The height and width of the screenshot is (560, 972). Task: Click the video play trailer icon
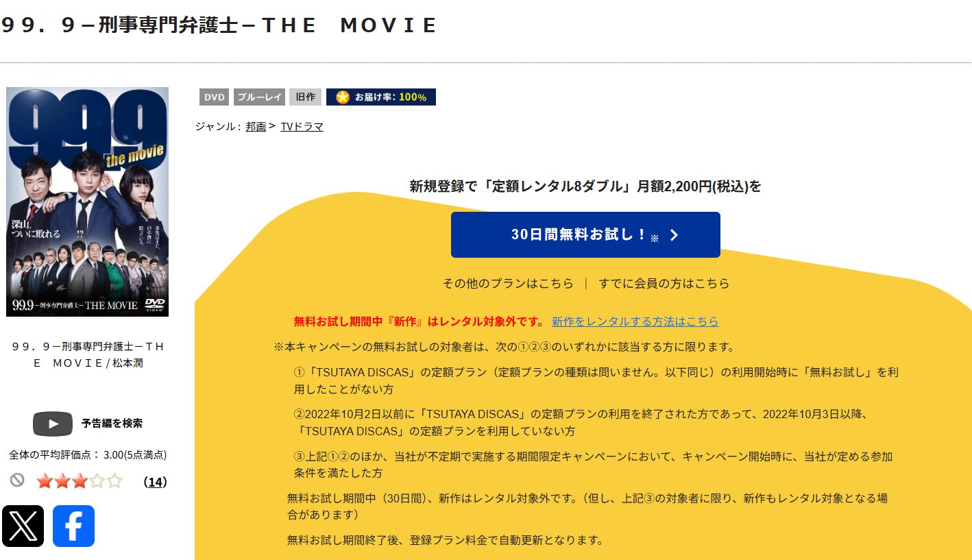pyautogui.click(x=52, y=424)
